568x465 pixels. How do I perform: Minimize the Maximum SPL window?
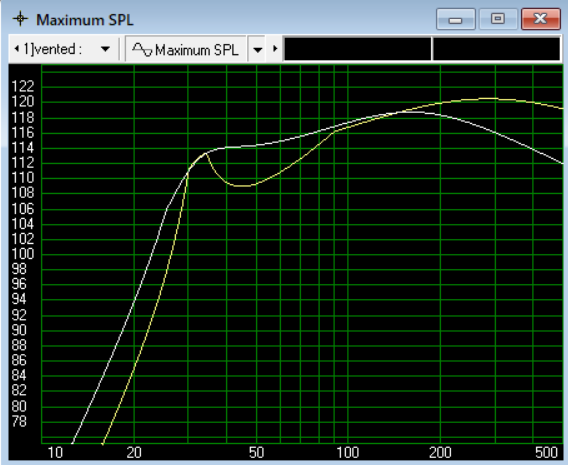tap(456, 19)
